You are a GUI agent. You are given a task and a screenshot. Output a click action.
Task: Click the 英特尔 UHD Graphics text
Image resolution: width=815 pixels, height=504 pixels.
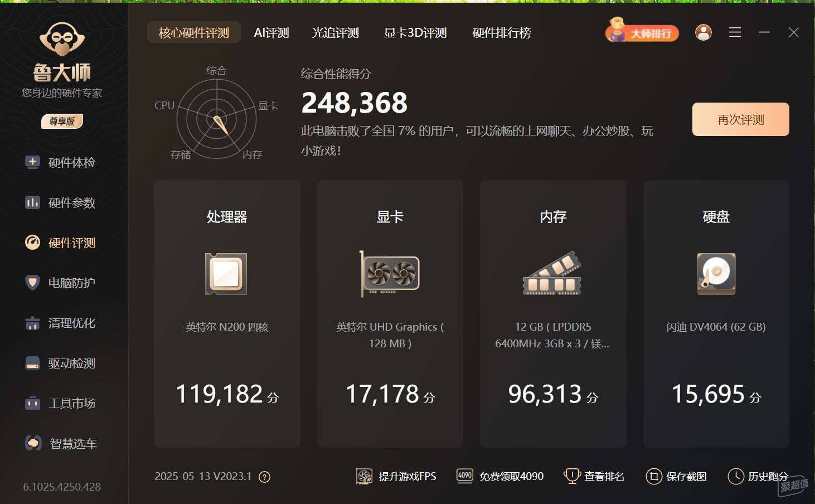point(390,335)
